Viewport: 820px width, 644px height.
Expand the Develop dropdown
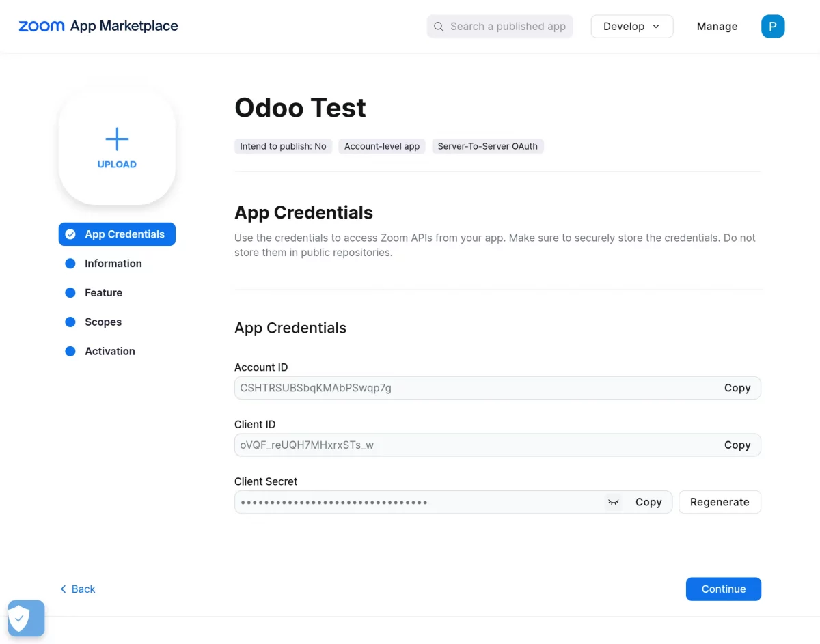click(x=631, y=27)
